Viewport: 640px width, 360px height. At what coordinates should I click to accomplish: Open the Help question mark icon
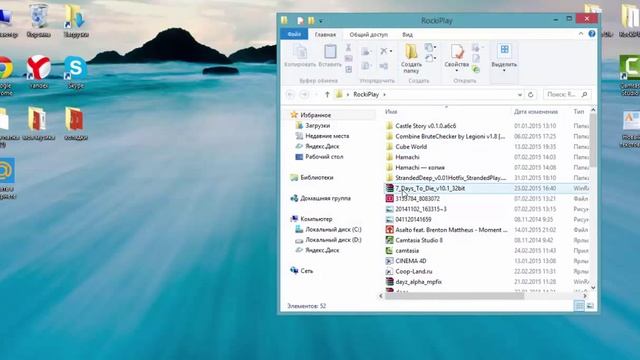[x=592, y=34]
